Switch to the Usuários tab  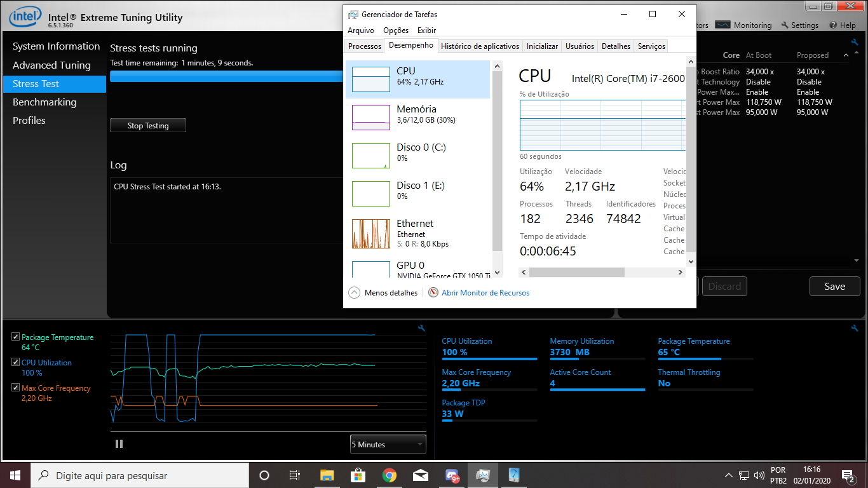click(580, 46)
